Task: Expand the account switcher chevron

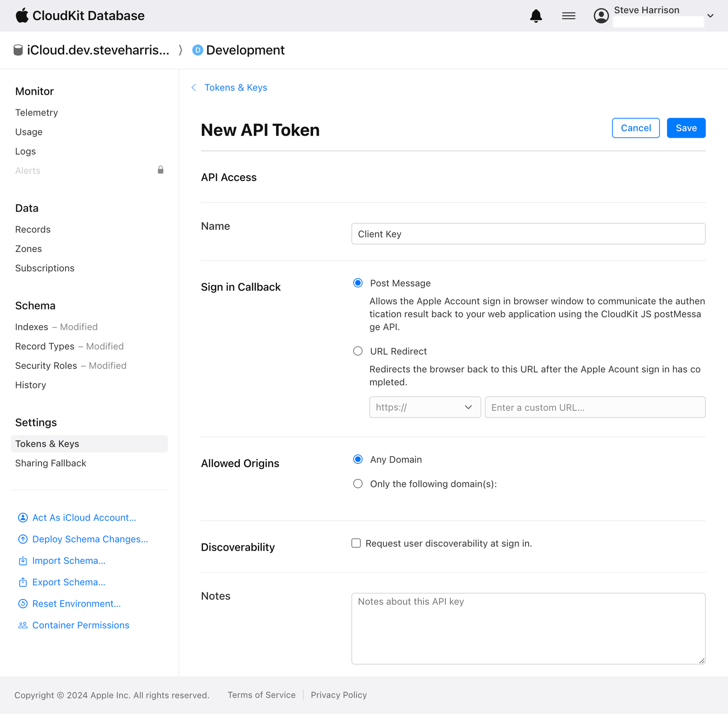Action: (711, 15)
